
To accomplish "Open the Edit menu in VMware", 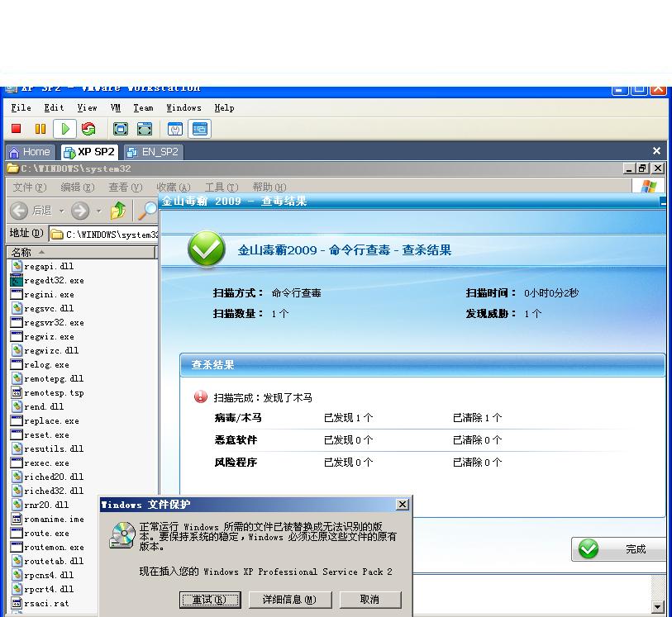I will pyautogui.click(x=54, y=108).
